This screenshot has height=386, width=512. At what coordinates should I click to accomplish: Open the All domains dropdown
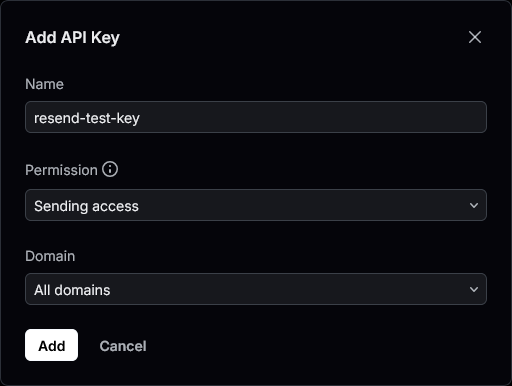[x=256, y=289]
